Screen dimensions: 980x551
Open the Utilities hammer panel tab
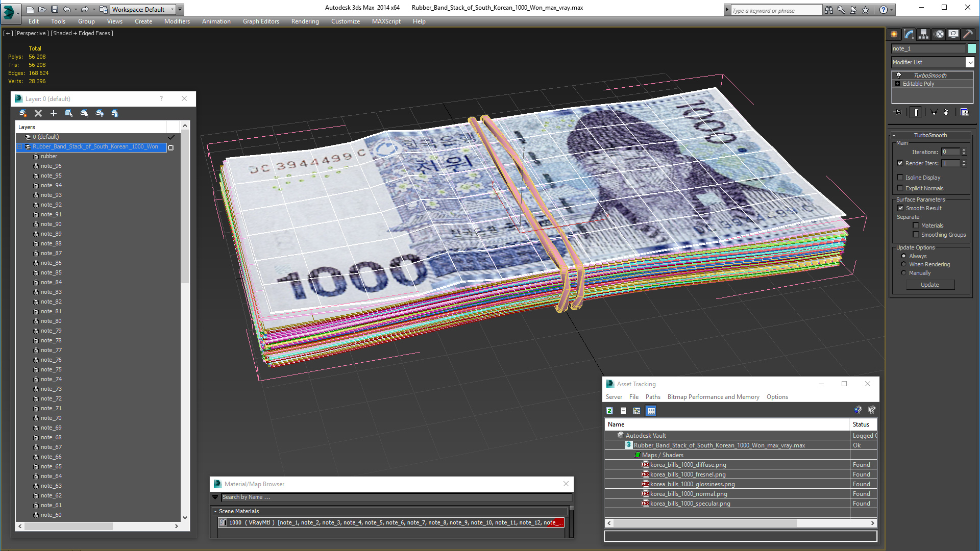968,34
